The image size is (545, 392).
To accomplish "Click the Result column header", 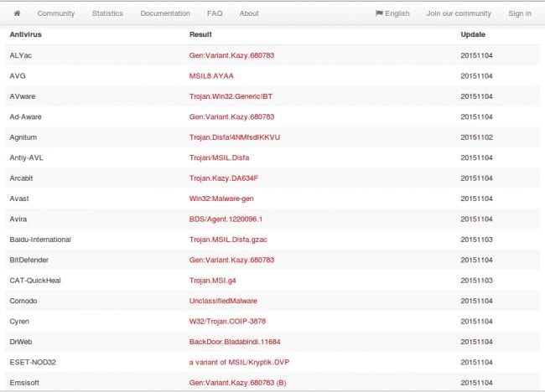I will point(200,34).
